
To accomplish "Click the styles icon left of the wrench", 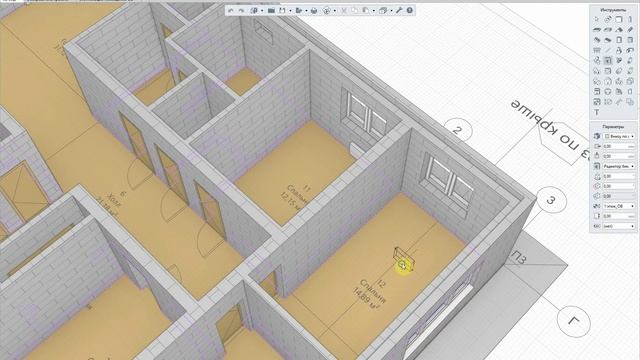I will pyautogui.click(x=383, y=11).
